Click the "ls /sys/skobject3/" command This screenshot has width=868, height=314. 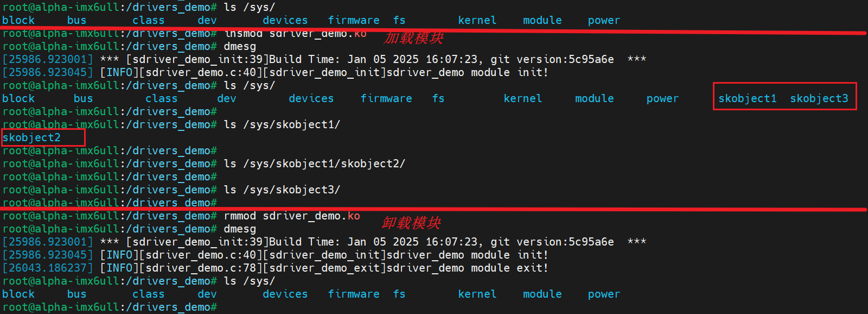pos(282,190)
